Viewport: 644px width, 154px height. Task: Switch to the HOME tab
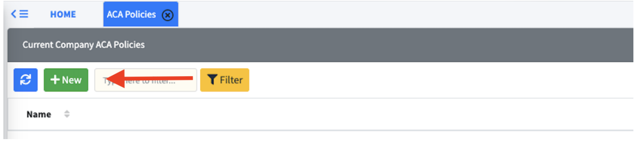[x=63, y=14]
